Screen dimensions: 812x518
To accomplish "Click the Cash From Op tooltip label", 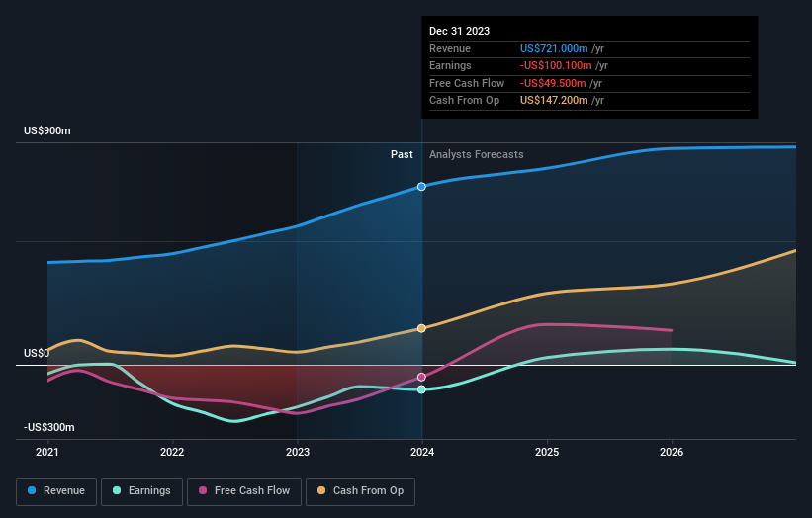I will tap(464, 101).
